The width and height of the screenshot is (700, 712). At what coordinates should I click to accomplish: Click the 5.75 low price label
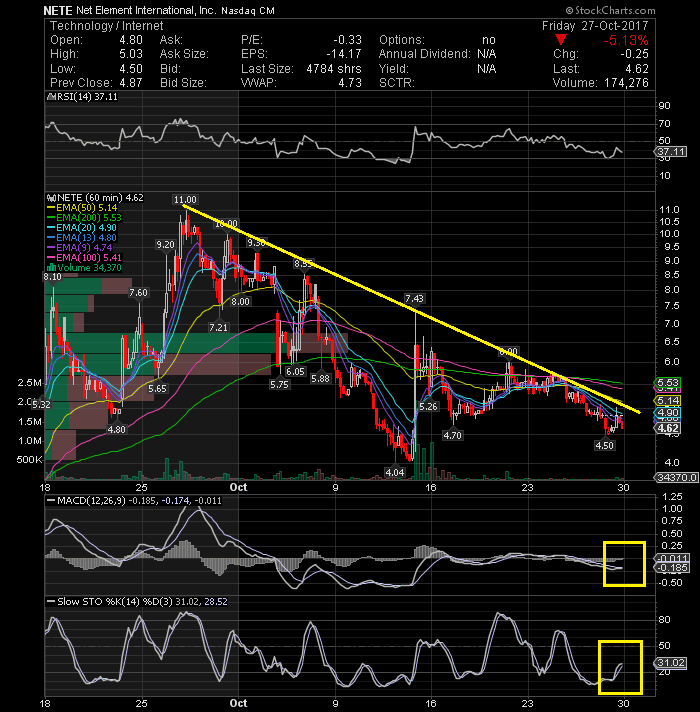[x=279, y=384]
